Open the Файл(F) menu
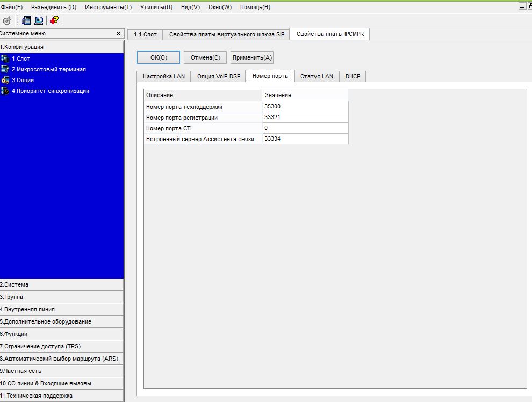Viewport: 532px width, 402px height. click(12, 7)
